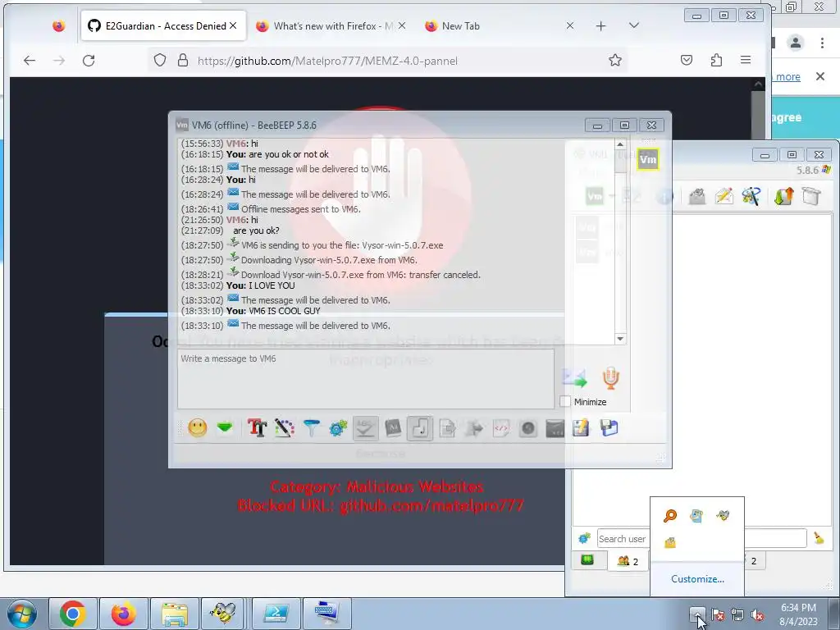Click the send folder arrow icon
Image resolution: width=840 pixels, height=630 pixels.
point(474,428)
